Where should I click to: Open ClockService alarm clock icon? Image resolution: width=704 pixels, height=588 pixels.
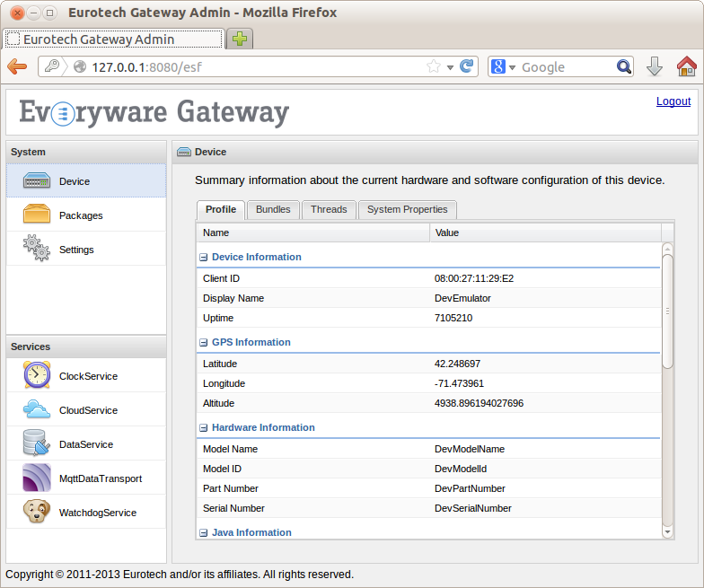click(x=37, y=375)
